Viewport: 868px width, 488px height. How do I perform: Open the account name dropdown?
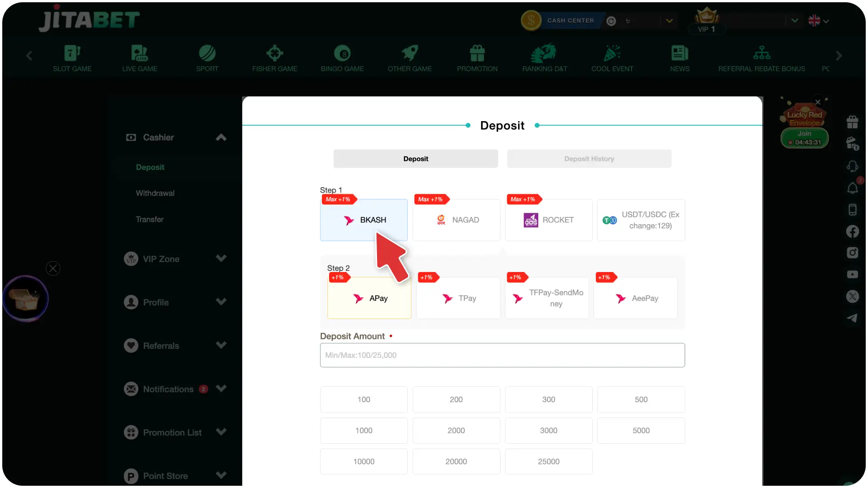[795, 21]
